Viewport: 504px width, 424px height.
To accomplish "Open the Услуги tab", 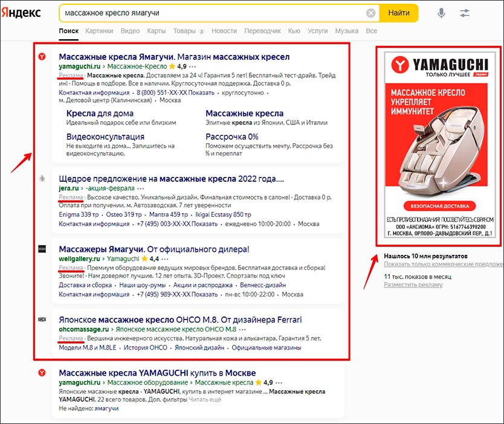I will click(317, 31).
